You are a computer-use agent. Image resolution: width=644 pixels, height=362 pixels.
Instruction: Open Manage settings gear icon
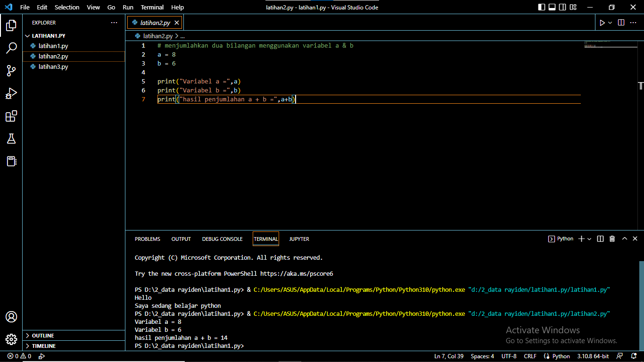pyautogui.click(x=11, y=339)
